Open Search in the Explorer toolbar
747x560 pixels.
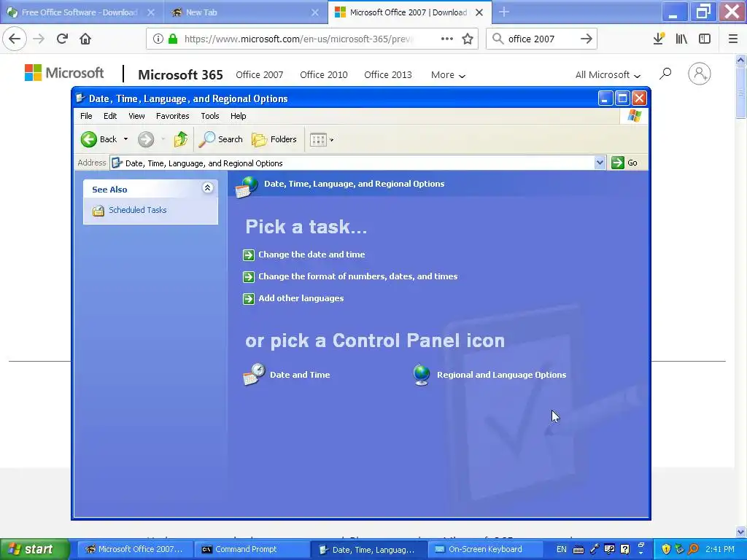[220, 139]
